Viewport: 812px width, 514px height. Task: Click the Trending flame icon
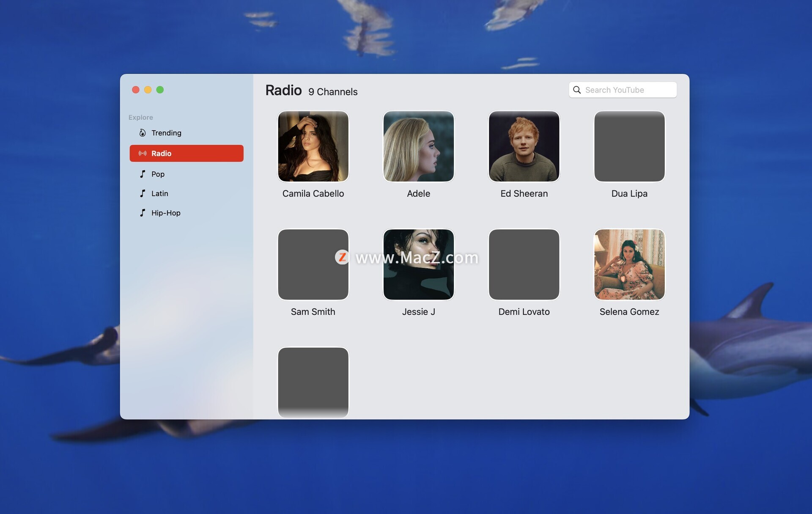coord(143,133)
